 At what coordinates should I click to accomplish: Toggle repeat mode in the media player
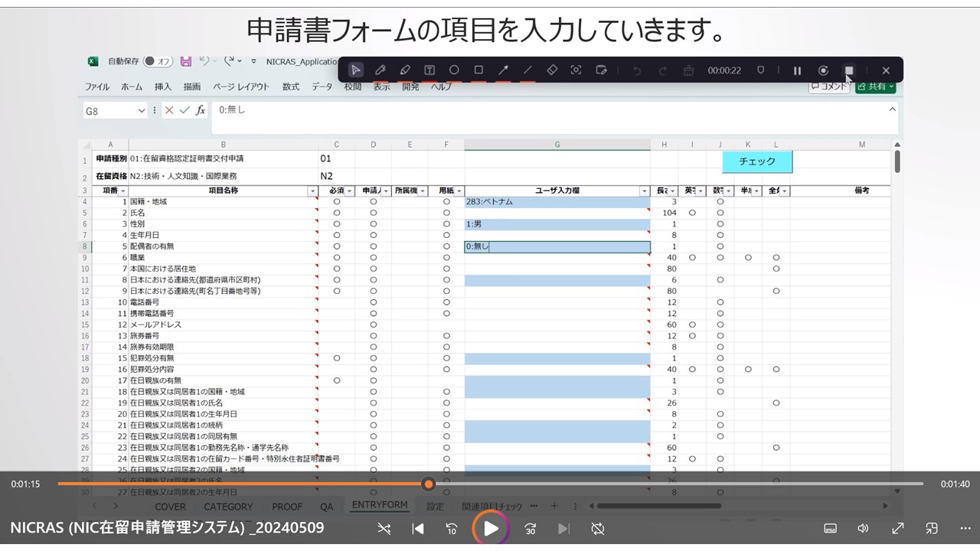tap(598, 528)
